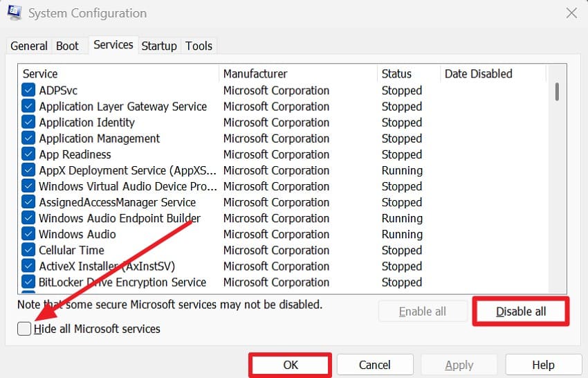Click Running status of AppX Deployment Service

pos(402,170)
